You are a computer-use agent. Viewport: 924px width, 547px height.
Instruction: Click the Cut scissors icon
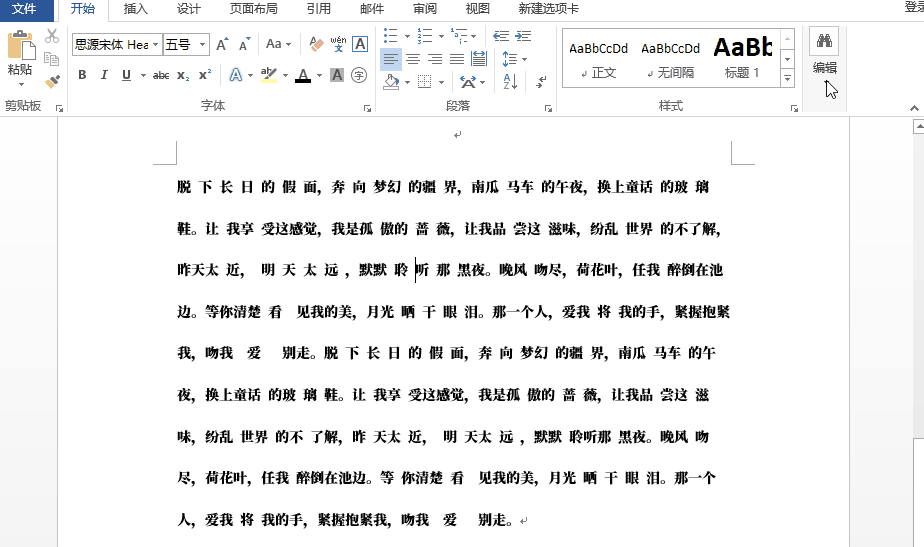(x=52, y=37)
